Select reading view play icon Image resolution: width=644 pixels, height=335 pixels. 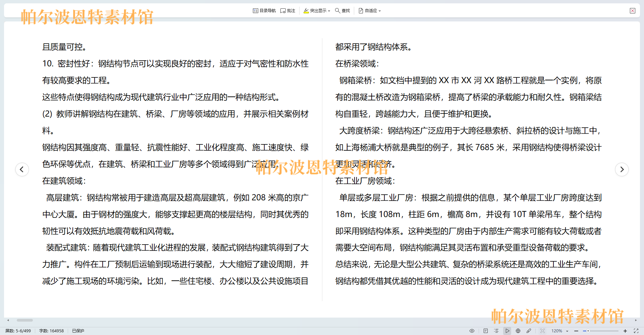[x=507, y=331]
